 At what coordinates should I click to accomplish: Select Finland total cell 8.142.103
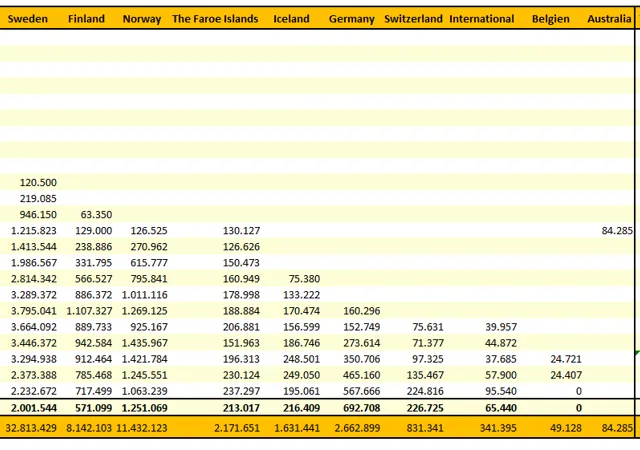click(89, 428)
